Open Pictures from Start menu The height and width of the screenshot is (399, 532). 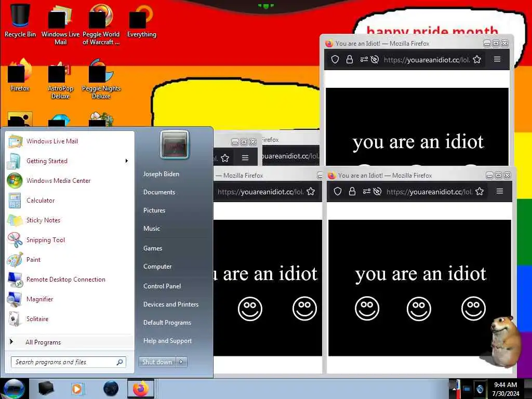154,210
